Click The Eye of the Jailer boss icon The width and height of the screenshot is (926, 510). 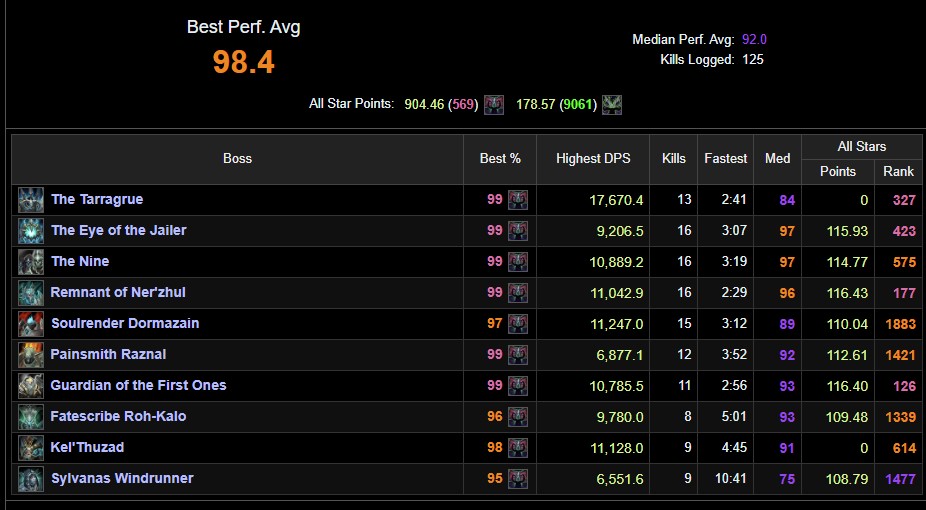tap(31, 231)
